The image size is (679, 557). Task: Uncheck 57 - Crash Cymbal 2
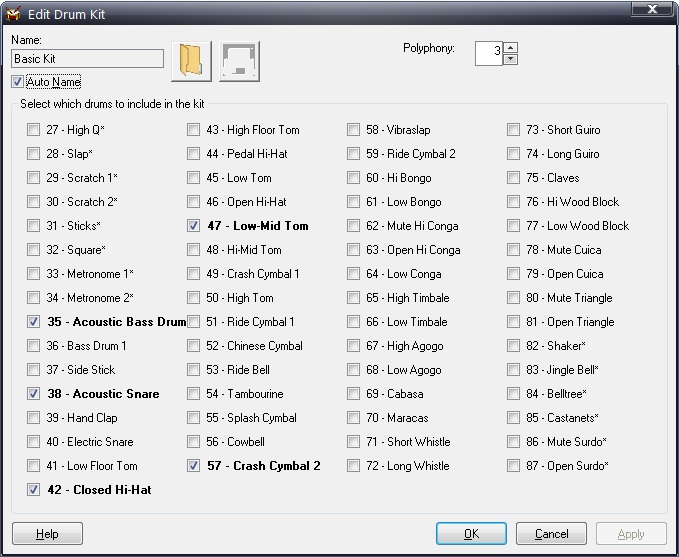pos(194,466)
